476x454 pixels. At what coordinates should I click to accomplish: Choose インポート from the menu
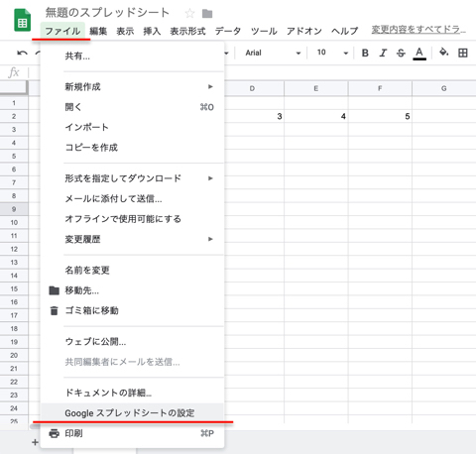point(132,127)
